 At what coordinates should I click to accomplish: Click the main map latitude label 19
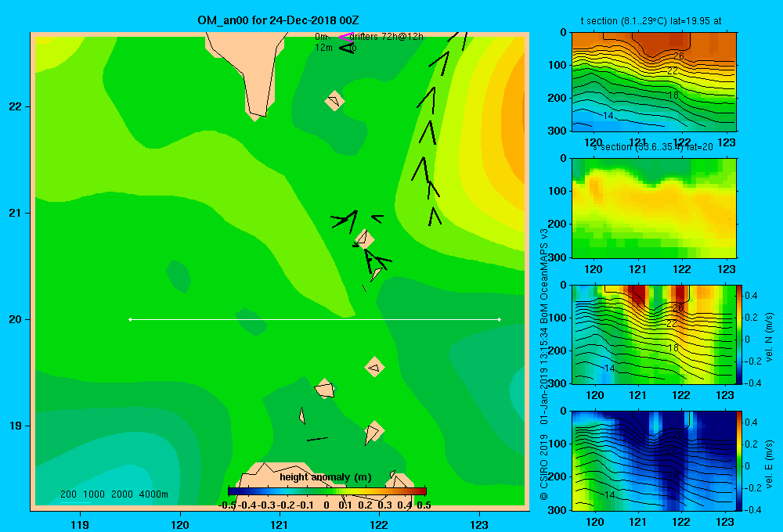click(x=16, y=426)
